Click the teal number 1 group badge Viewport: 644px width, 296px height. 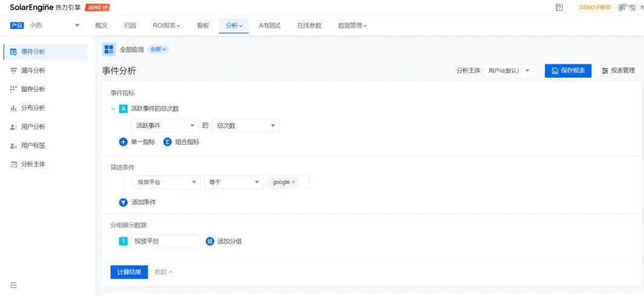pyautogui.click(x=123, y=242)
